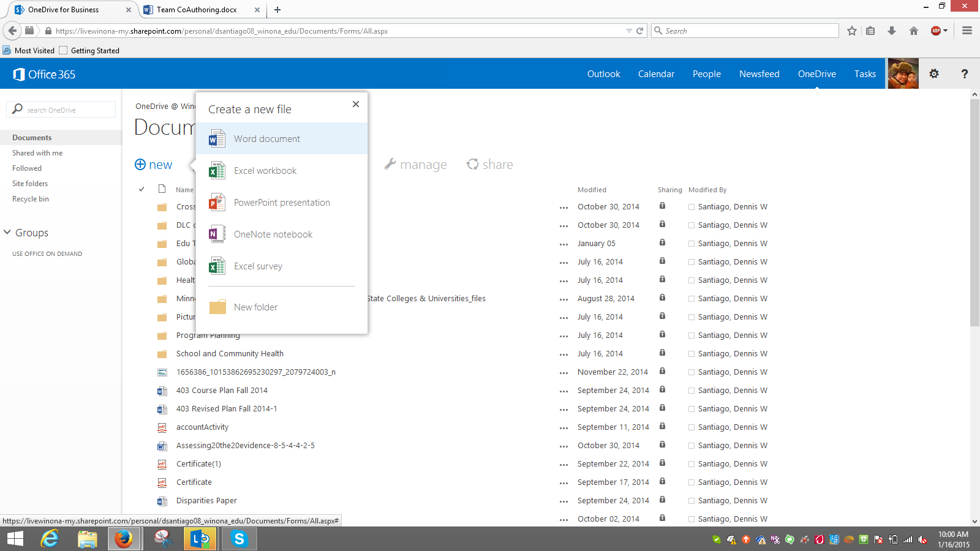Choose the Excel workbook icon

[217, 171]
